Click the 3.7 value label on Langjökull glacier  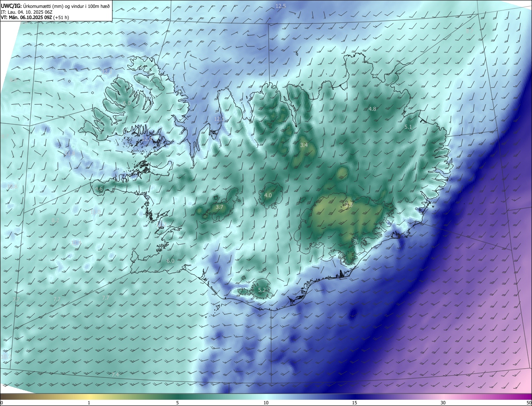click(x=219, y=207)
